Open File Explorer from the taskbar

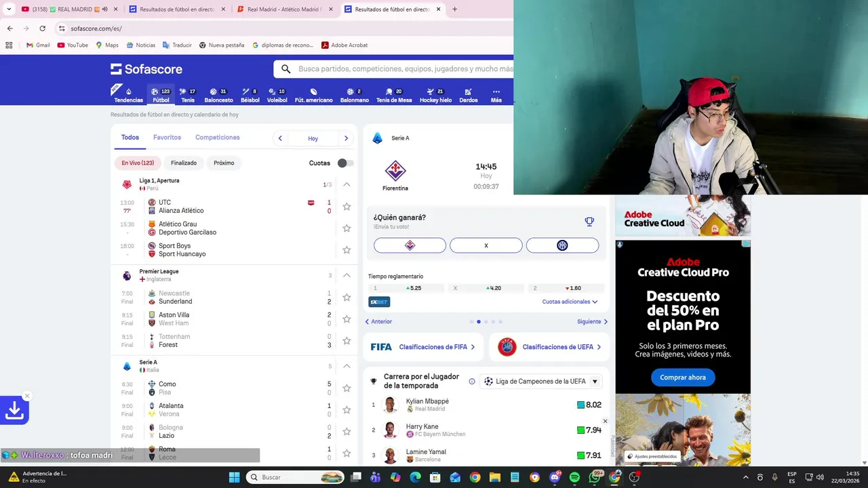(495, 477)
